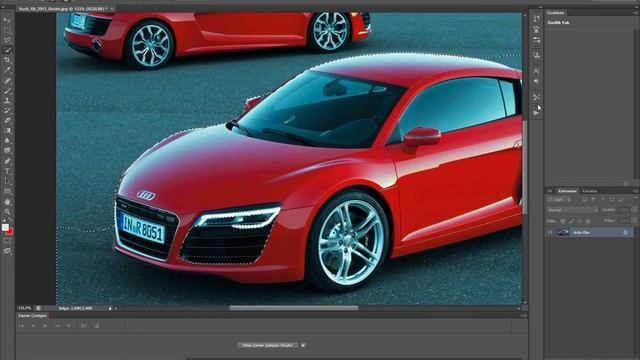Toggle visibility of the Arka Plan layer
Viewport: 640px width, 360px height.
click(x=550, y=232)
